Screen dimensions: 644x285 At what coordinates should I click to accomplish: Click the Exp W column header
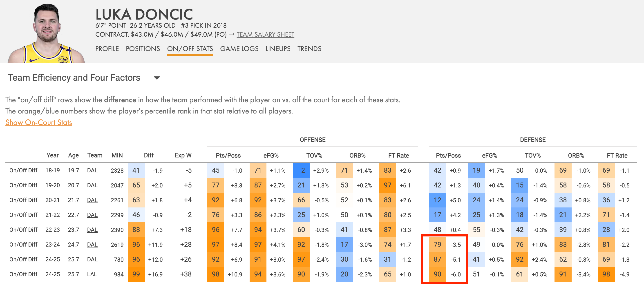point(183,155)
